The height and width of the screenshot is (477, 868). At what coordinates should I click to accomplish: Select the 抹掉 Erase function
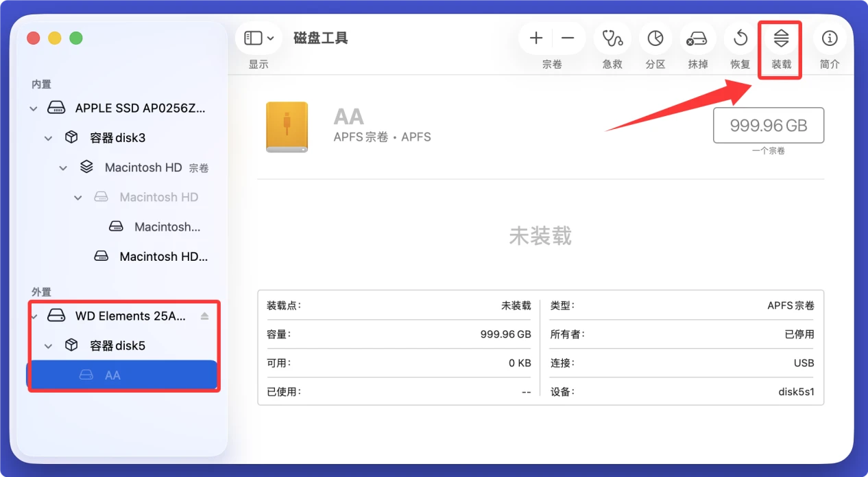697,38
